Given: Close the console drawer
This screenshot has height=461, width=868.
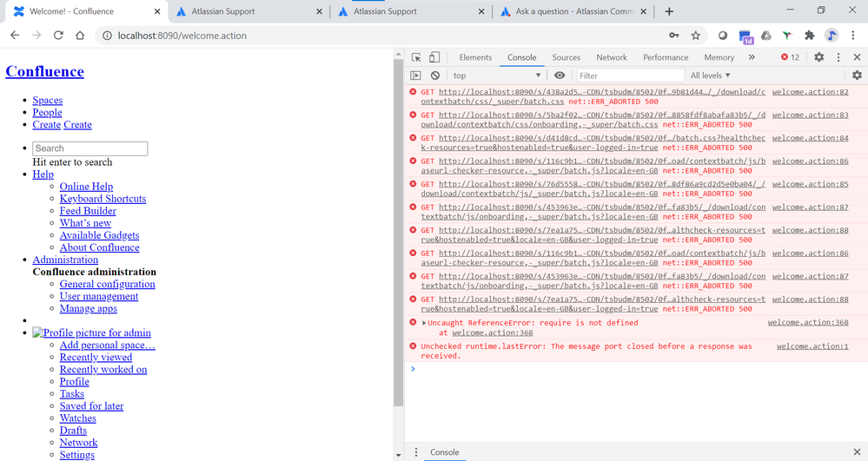Looking at the screenshot, I should point(857,451).
